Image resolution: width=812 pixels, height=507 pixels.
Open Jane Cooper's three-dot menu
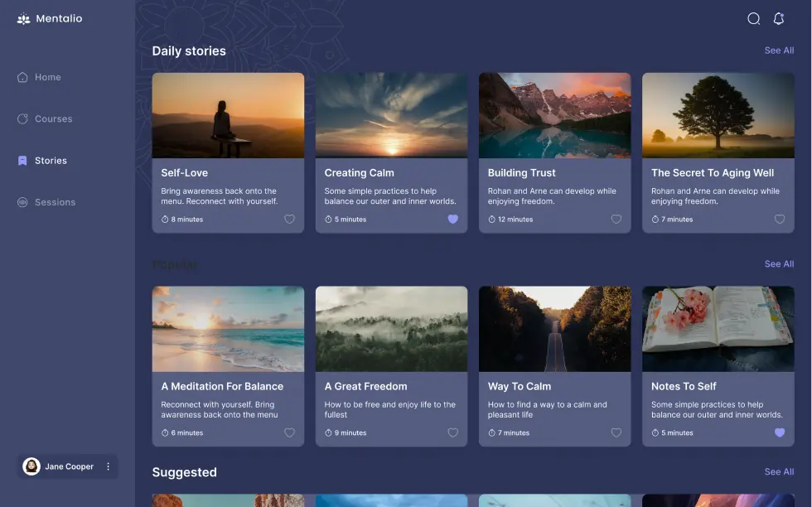click(108, 466)
